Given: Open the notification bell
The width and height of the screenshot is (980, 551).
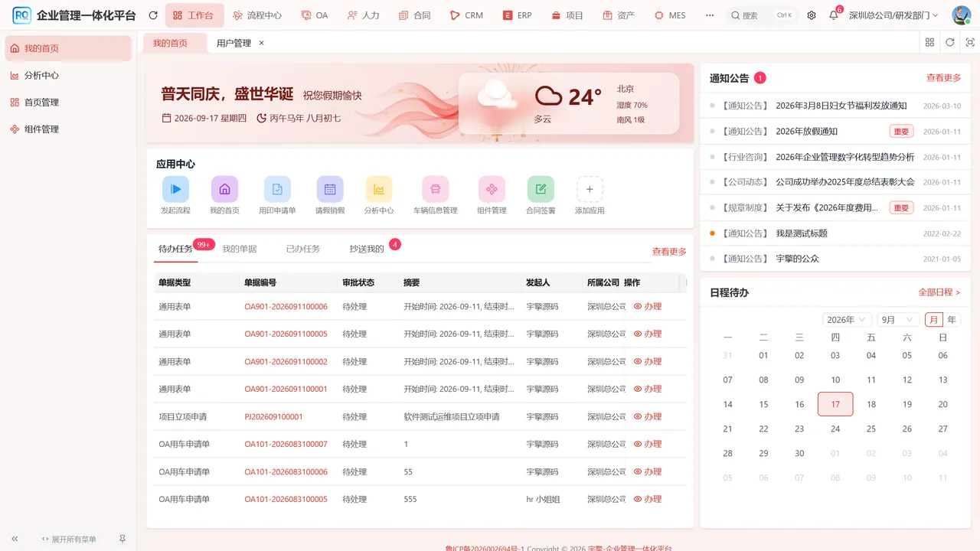Looking at the screenshot, I should click(834, 15).
